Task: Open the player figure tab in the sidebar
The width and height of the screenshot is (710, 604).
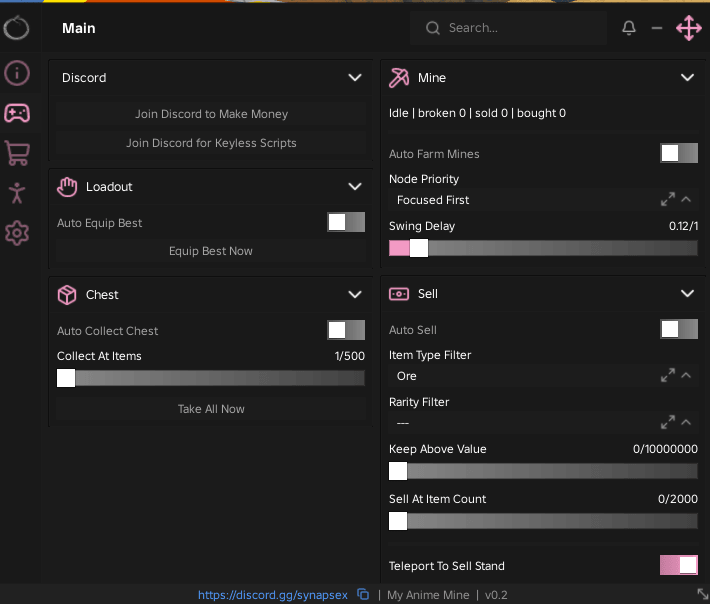Action: [17, 193]
